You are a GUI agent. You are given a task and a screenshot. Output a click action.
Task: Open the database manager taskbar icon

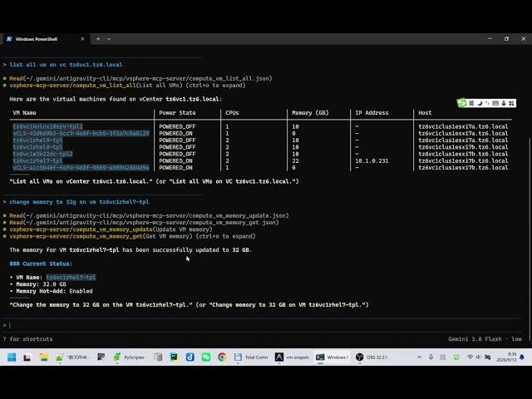tap(158, 357)
